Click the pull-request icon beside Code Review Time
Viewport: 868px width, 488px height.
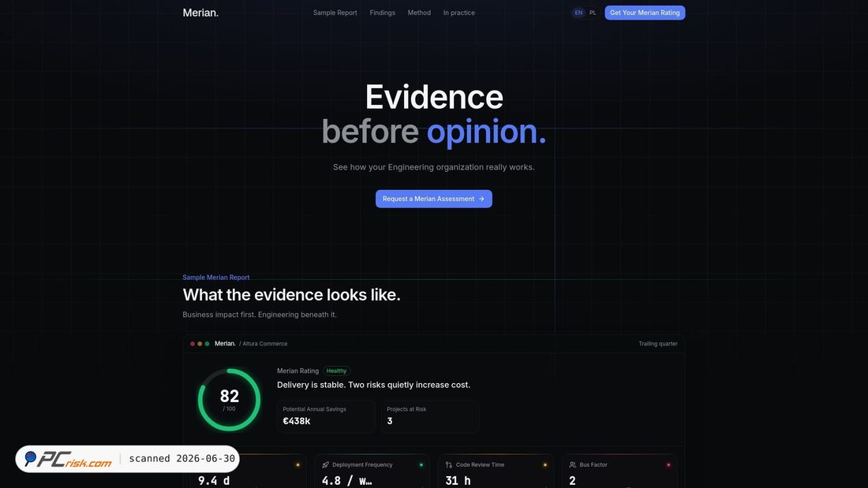tap(449, 465)
